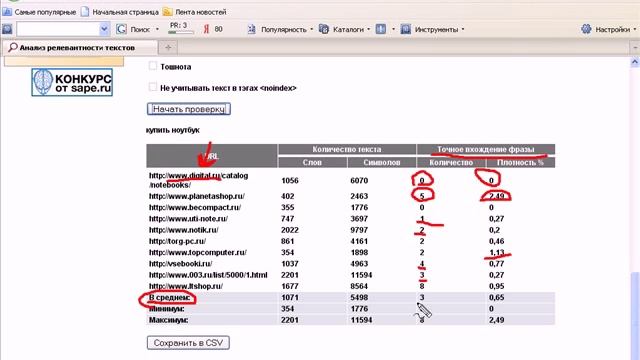Open a new tab with the plus button
This screenshot has height=360, width=640.
(168, 47)
